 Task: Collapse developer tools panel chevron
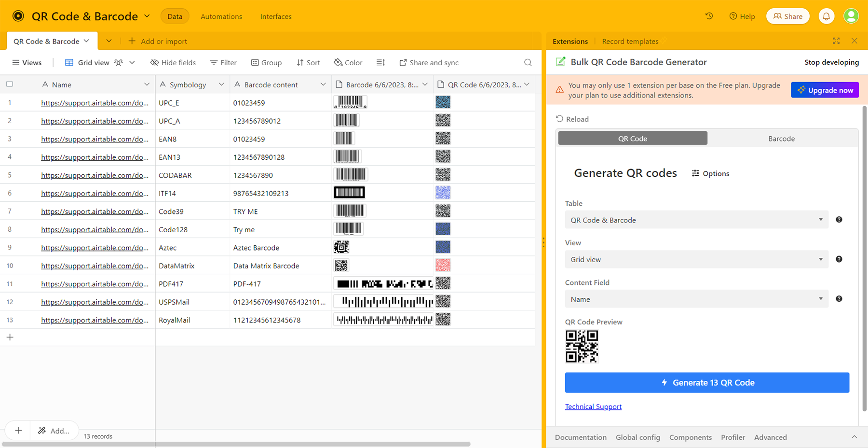pos(854,437)
